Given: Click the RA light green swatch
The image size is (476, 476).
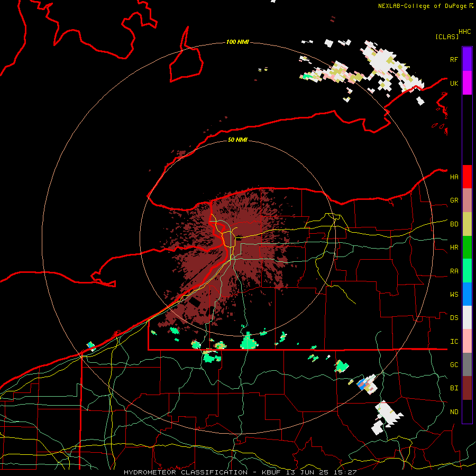Looking at the screenshot, I should pyautogui.click(x=467, y=271).
